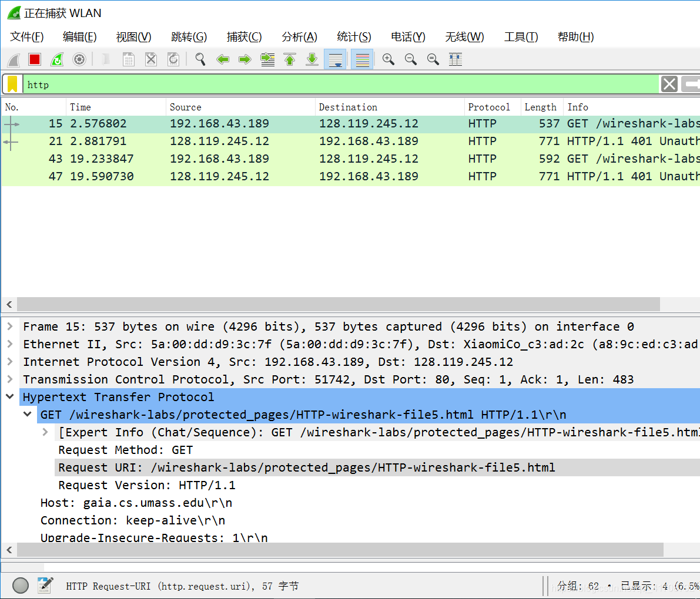The height and width of the screenshot is (599, 700).
Task: Click the resize columns icon
Action: point(455,59)
